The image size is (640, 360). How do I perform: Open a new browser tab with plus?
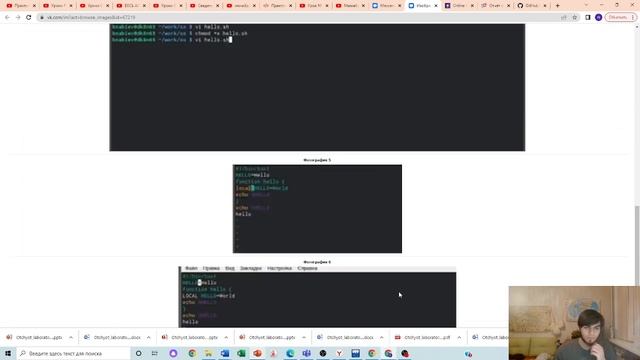558,6
